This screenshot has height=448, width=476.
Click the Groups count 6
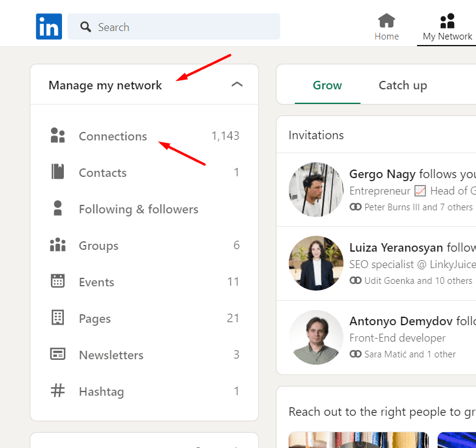tap(236, 245)
